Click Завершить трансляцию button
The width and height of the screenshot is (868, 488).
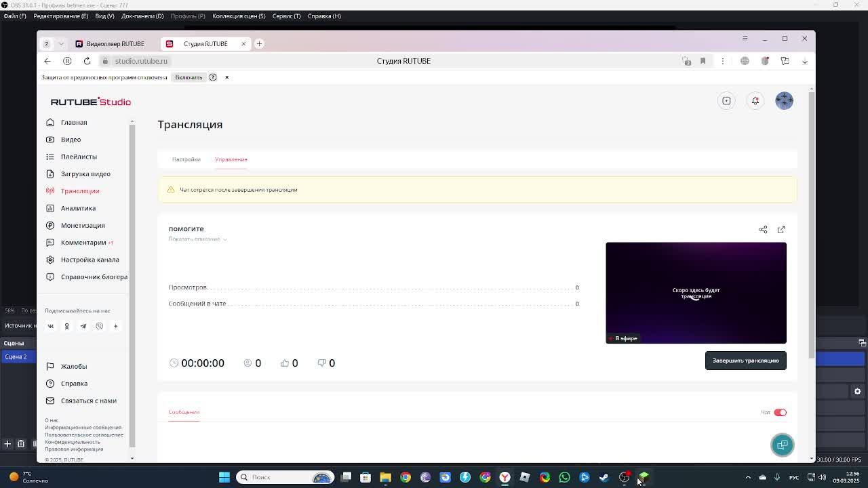[746, 361]
